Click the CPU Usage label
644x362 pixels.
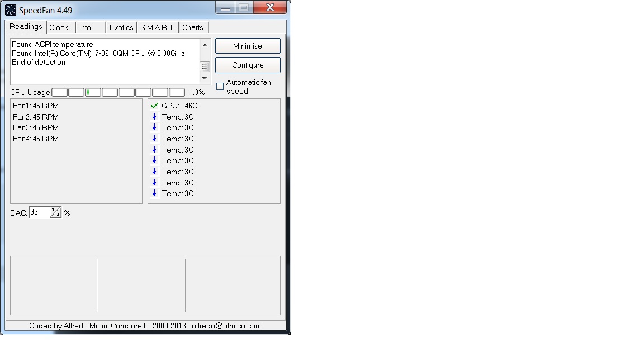[x=30, y=92]
